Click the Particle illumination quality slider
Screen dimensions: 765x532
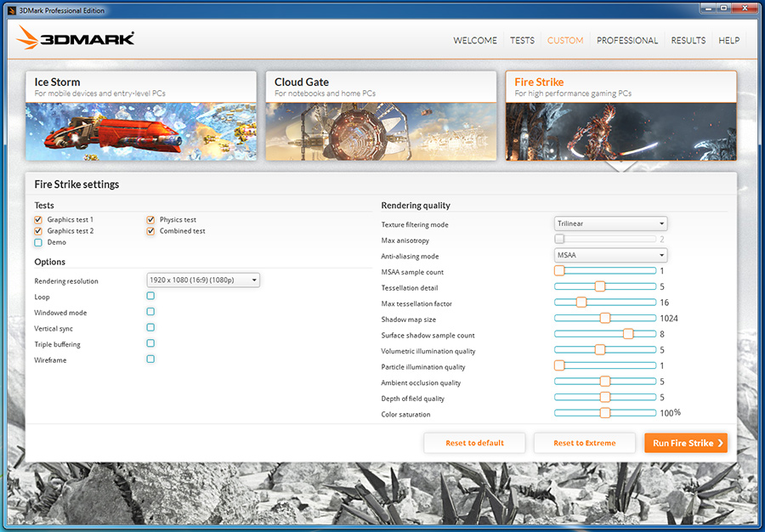tap(605, 365)
